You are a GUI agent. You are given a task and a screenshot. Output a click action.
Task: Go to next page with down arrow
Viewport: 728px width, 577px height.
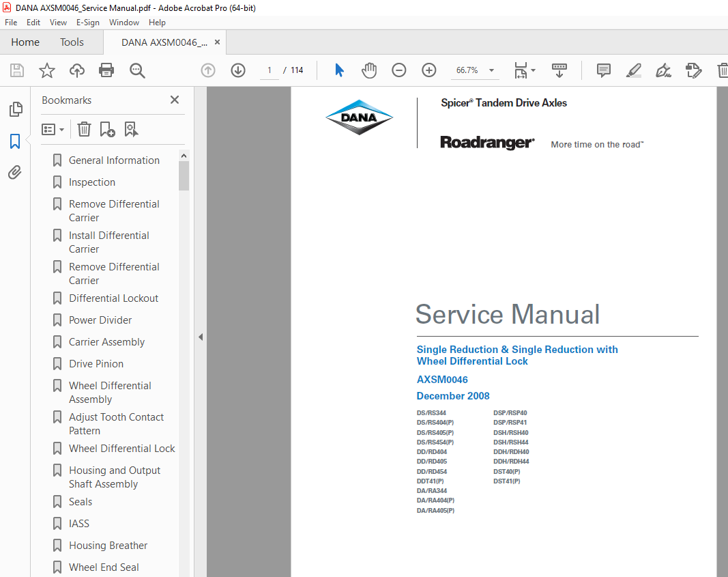[238, 70]
